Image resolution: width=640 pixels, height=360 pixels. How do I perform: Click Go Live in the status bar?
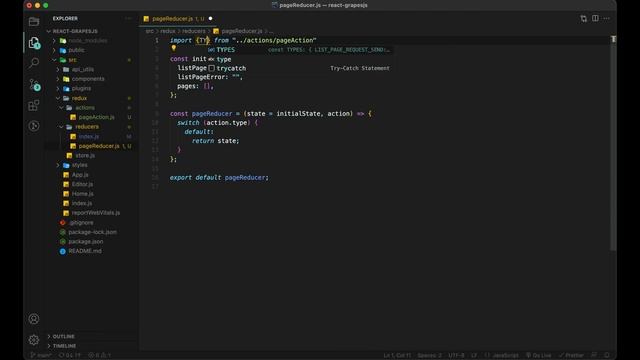pos(538,356)
